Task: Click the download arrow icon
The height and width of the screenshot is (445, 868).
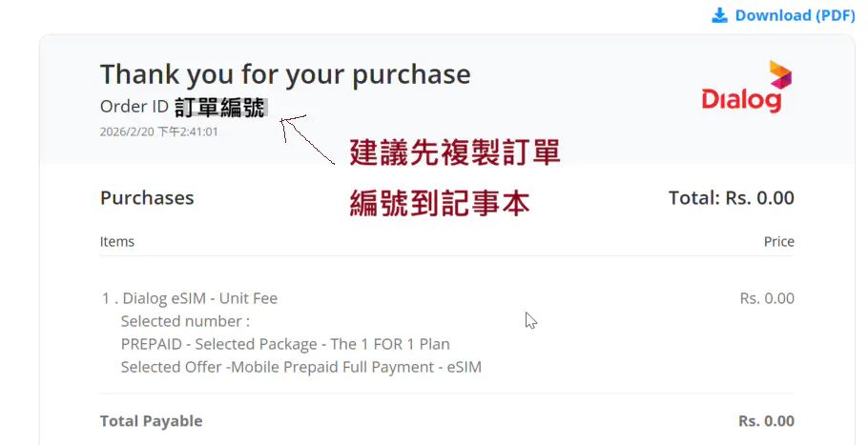Action: tap(719, 15)
